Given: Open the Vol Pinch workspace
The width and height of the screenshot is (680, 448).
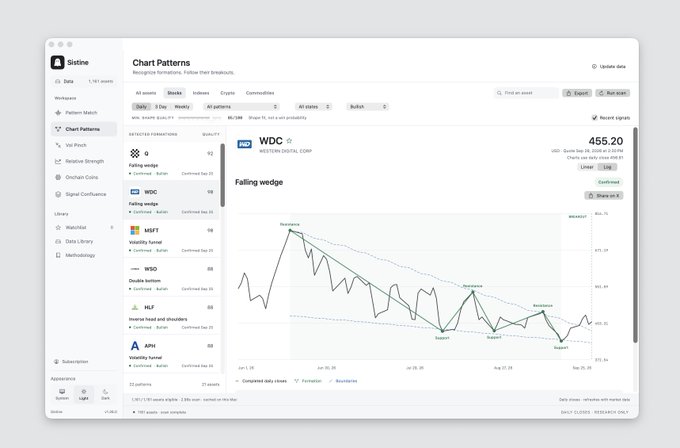Looking at the screenshot, I should pyautogui.click(x=75, y=145).
